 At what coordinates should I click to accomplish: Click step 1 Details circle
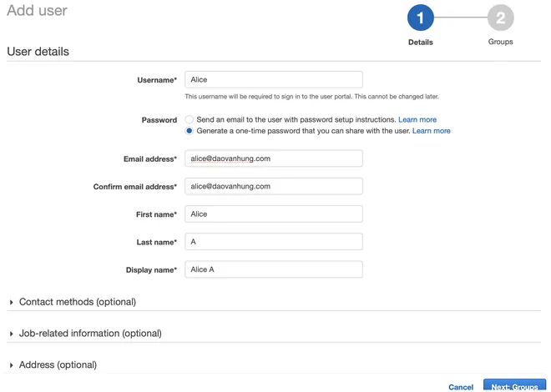[x=420, y=18]
